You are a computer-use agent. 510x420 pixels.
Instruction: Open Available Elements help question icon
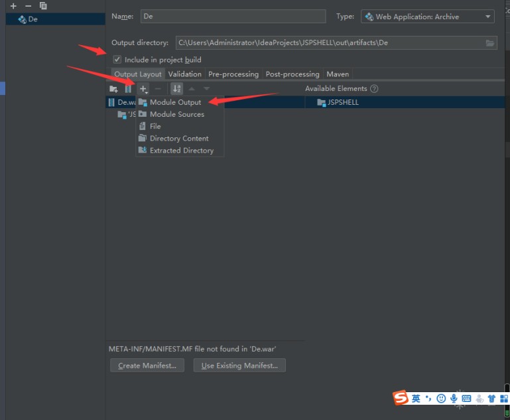(x=374, y=88)
